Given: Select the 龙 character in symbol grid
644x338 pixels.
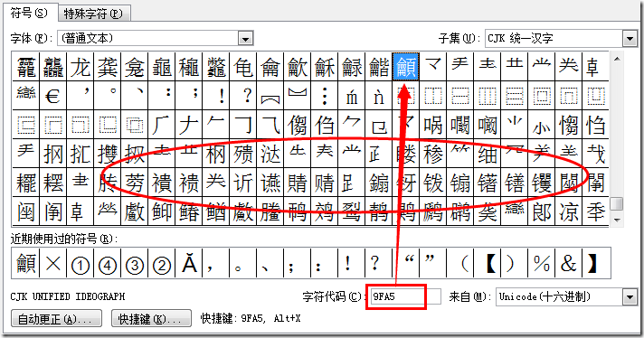Looking at the screenshot, I should (x=80, y=67).
